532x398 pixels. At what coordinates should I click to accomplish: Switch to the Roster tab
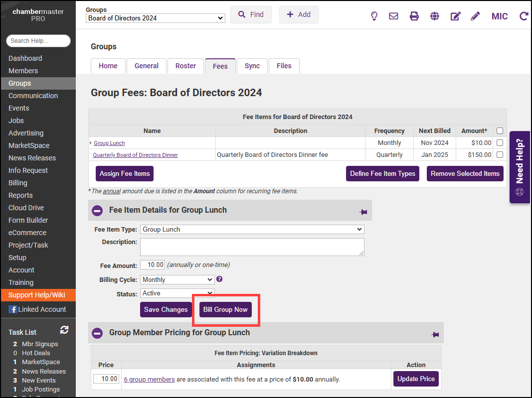[x=185, y=66]
